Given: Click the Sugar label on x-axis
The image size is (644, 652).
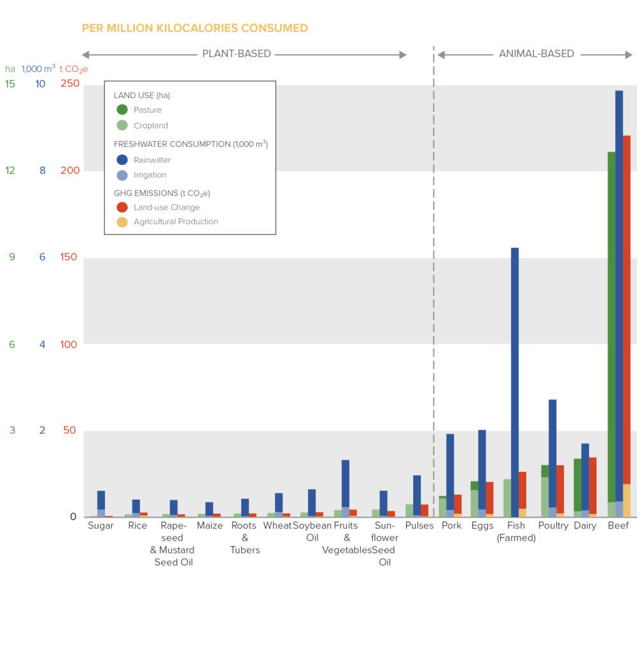Looking at the screenshot, I should pos(101,526).
